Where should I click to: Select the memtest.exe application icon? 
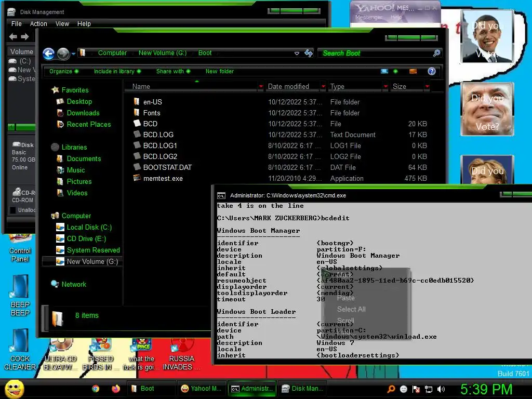[137, 178]
